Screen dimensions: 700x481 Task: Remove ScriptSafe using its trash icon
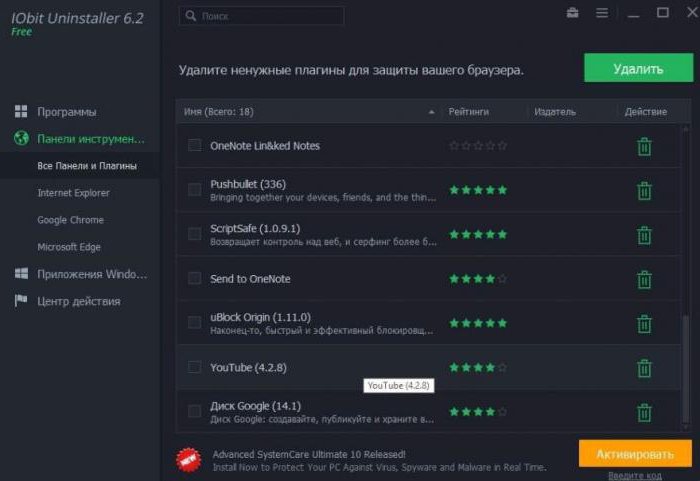(644, 235)
